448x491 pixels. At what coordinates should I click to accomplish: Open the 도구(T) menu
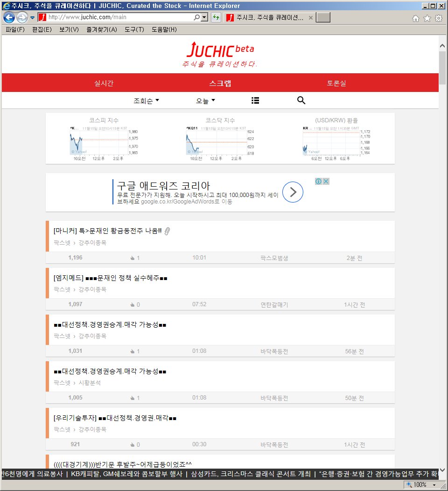134,29
